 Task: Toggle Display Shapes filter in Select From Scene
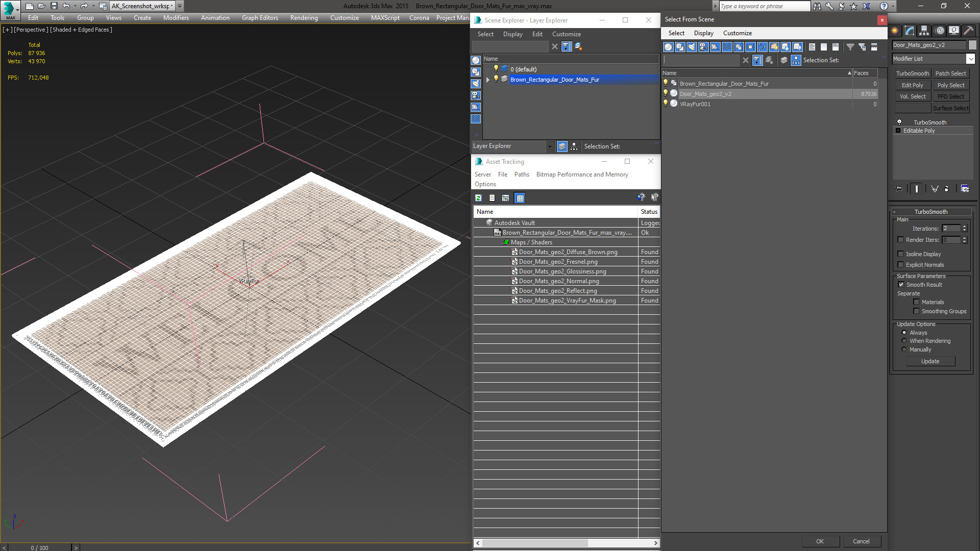680,47
